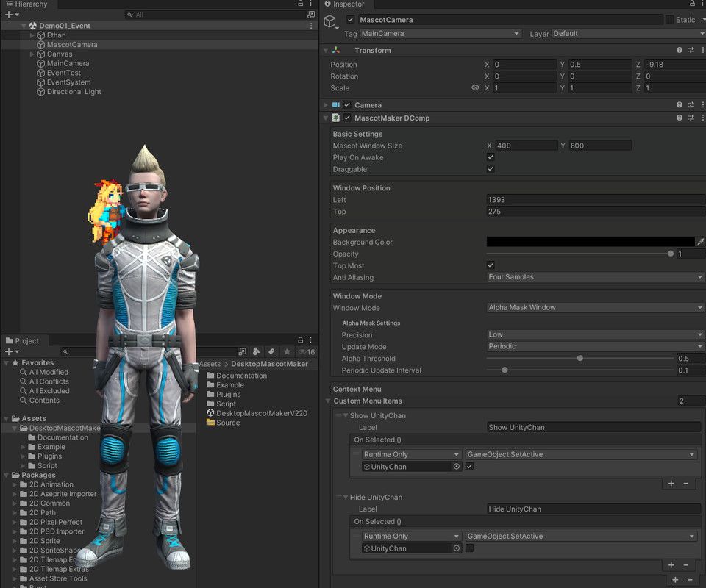This screenshot has width=706, height=588.
Task: Collapse the Show UnityChan foldout
Action: pyautogui.click(x=346, y=414)
